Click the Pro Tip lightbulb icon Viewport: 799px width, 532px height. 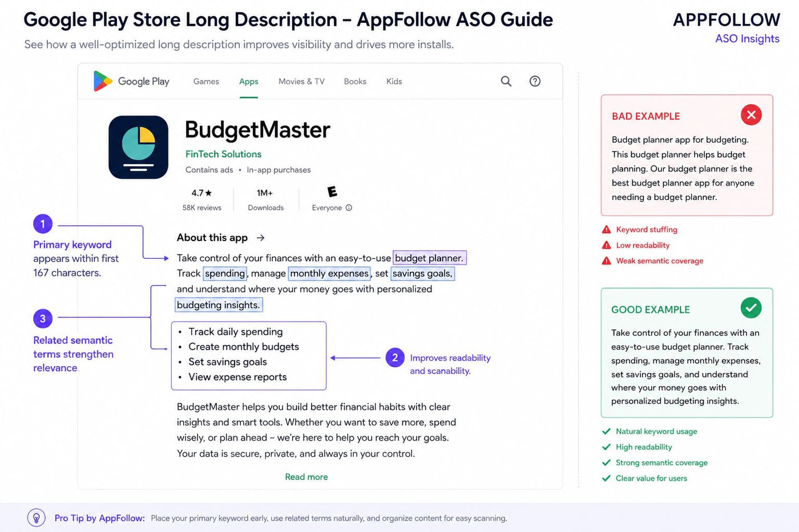[x=37, y=518]
